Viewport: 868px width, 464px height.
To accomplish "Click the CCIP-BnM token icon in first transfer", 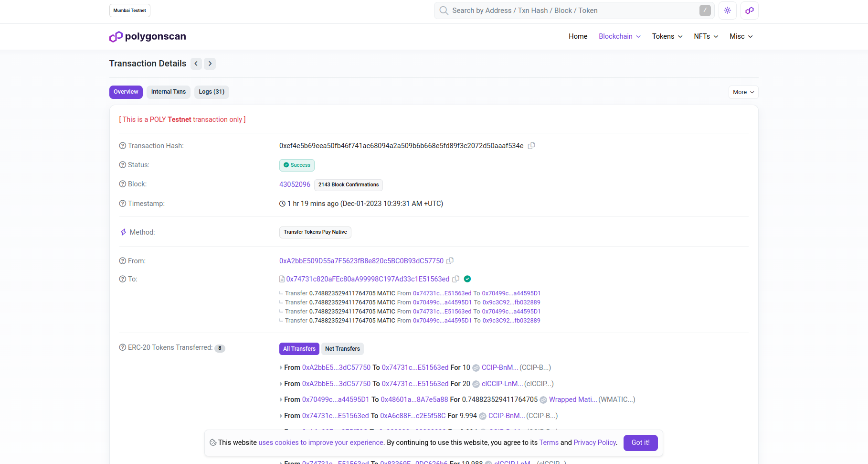I will 476,367.
